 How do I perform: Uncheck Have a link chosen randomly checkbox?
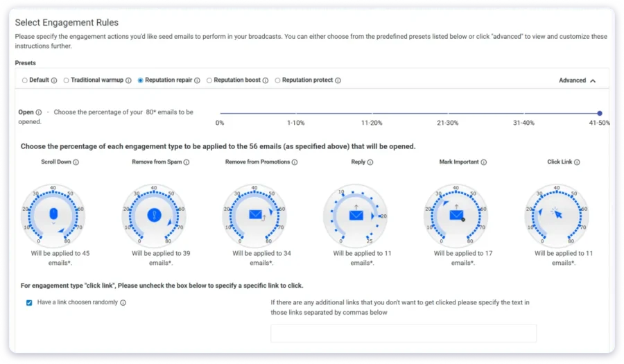click(29, 303)
